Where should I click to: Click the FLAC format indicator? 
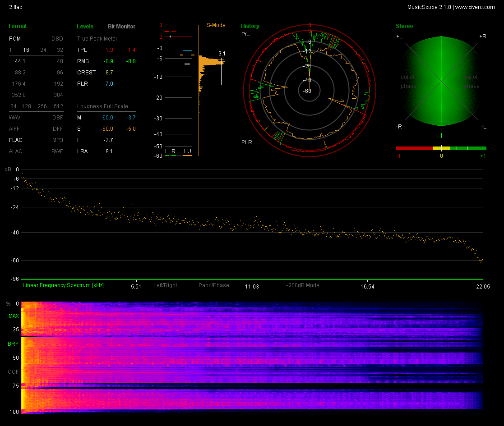pyautogui.click(x=16, y=140)
